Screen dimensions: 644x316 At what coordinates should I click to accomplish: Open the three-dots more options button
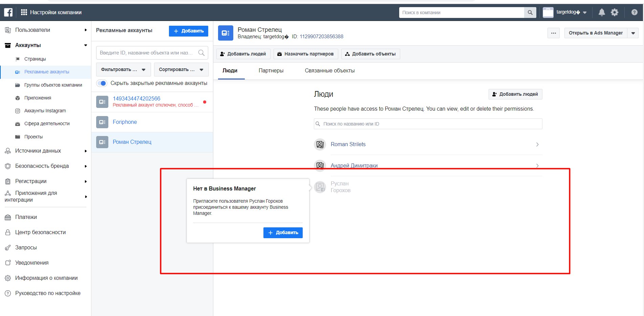(554, 33)
